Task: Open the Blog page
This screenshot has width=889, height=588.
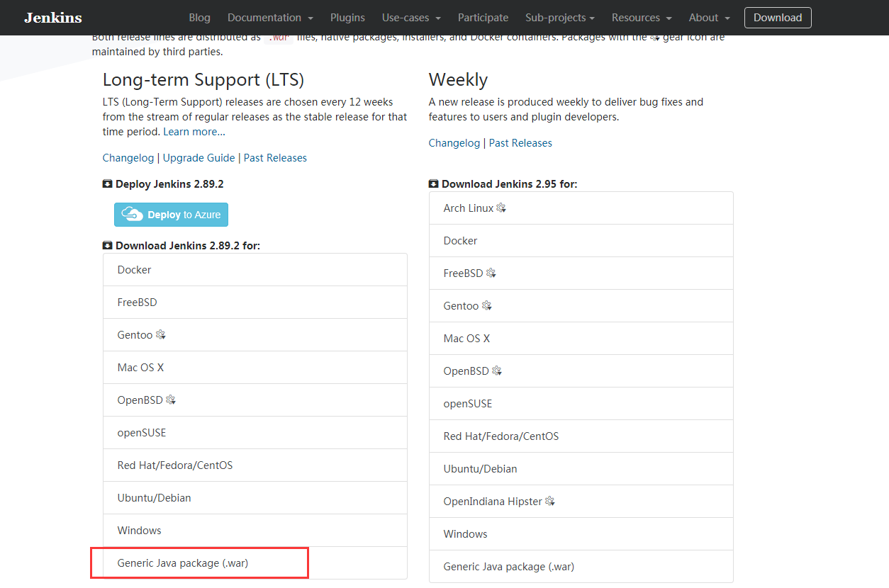Action: point(200,18)
